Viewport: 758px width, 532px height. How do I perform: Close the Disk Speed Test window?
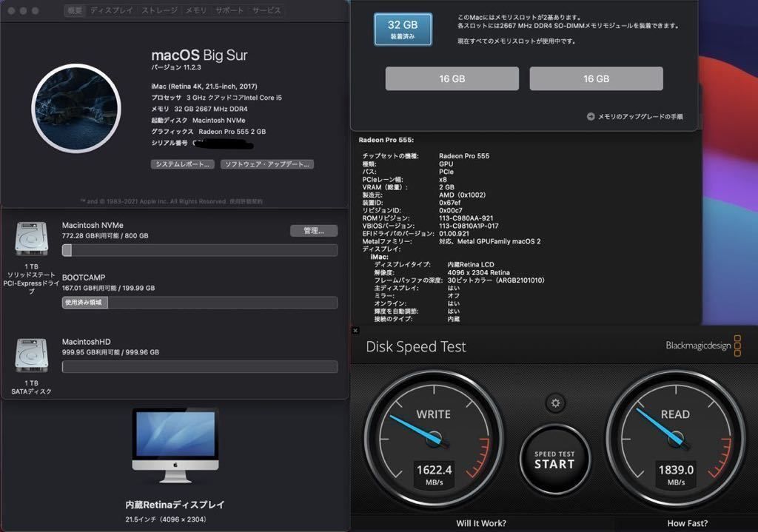coord(355,331)
